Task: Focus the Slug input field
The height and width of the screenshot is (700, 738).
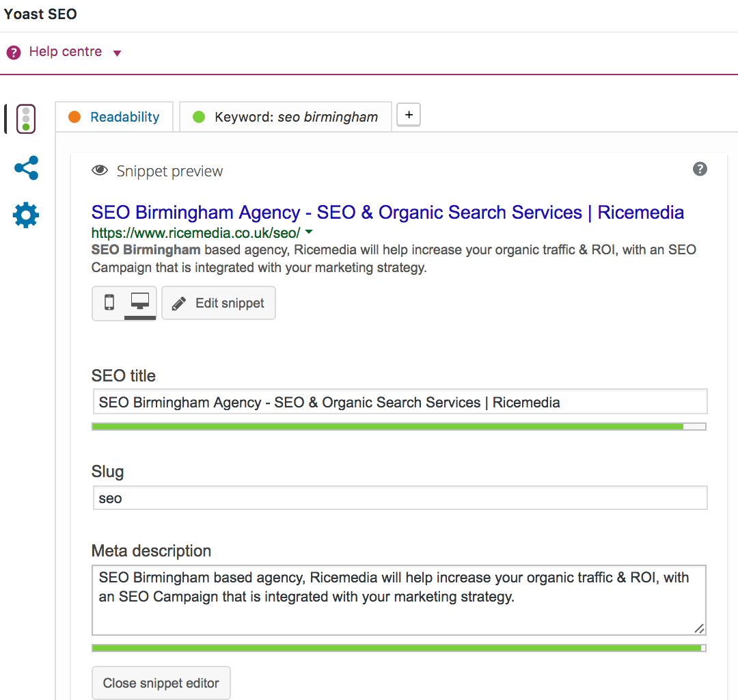Action: (x=400, y=498)
